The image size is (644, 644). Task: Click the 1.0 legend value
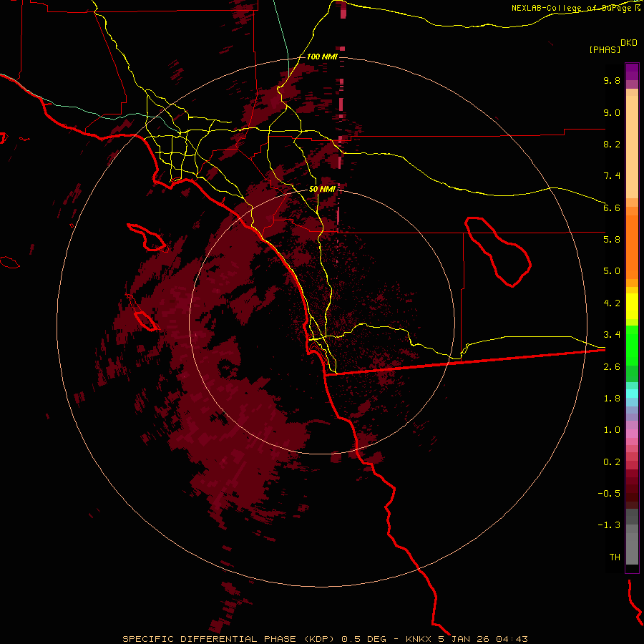tap(612, 430)
